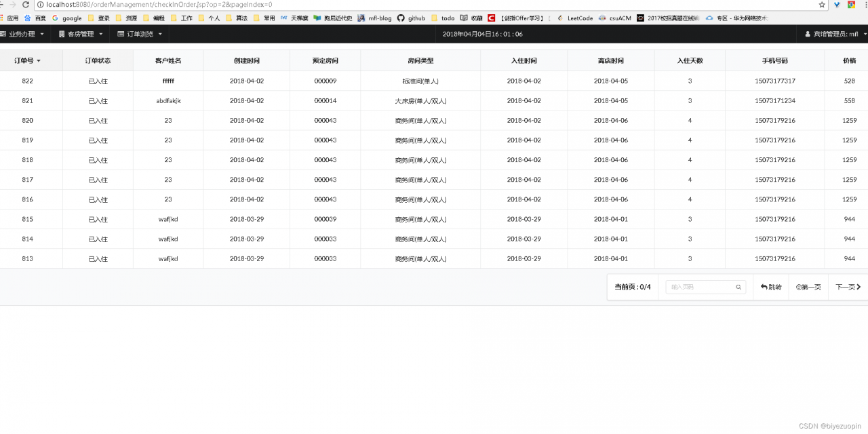Viewport: 868px width, 434px height.
Task: Open the 收藏 bookmark
Action: 471,18
